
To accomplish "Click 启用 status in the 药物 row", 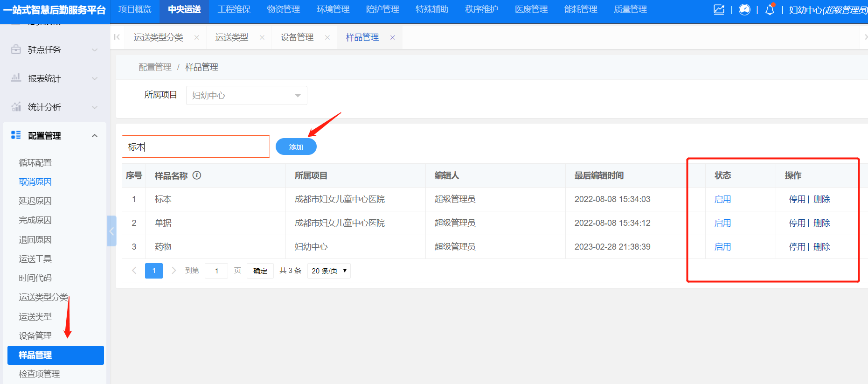I will (722, 247).
